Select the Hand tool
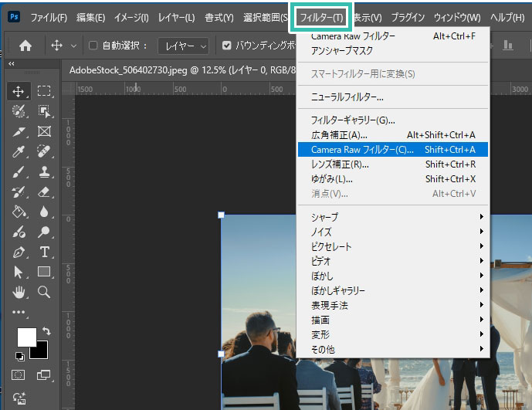 coord(19,292)
